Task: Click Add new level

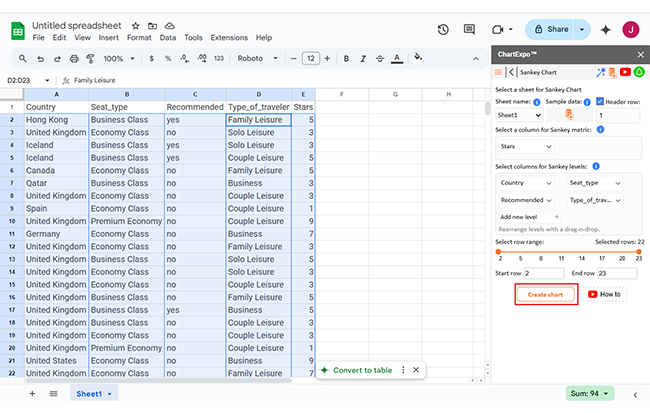Action: [529, 217]
